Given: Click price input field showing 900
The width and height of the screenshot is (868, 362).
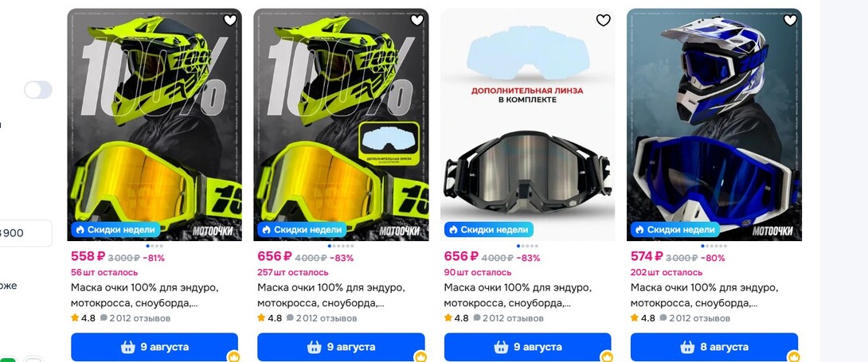Looking at the screenshot, I should [26, 233].
